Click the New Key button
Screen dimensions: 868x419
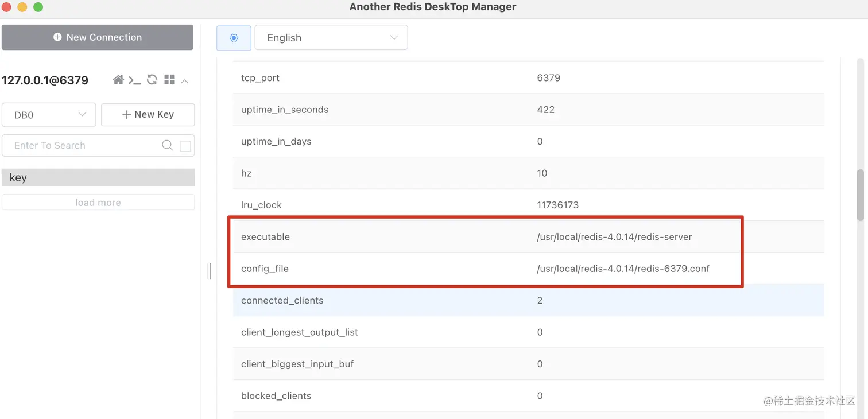coord(148,115)
